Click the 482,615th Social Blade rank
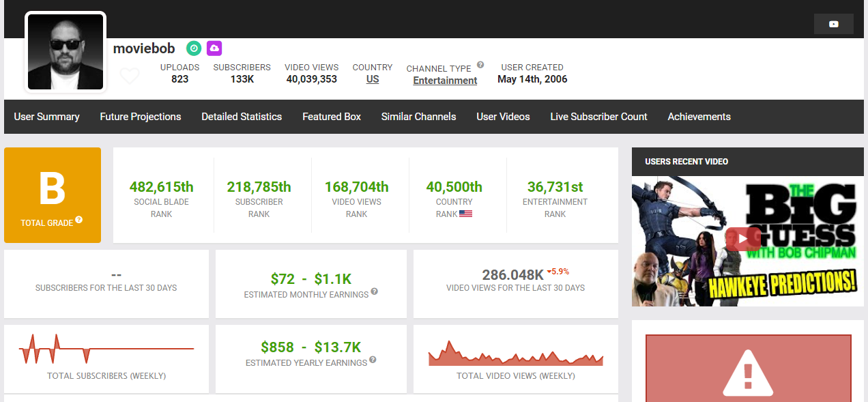This screenshot has height=402, width=868. 162,186
